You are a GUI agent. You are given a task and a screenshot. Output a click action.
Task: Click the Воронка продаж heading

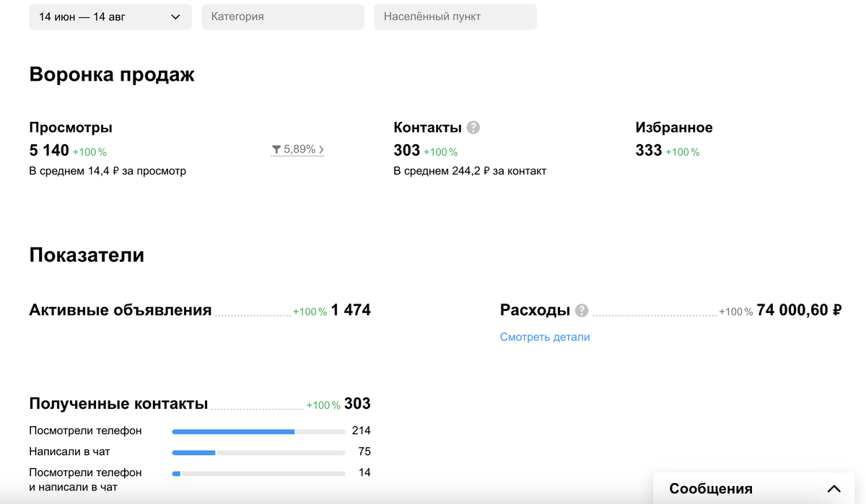(112, 74)
